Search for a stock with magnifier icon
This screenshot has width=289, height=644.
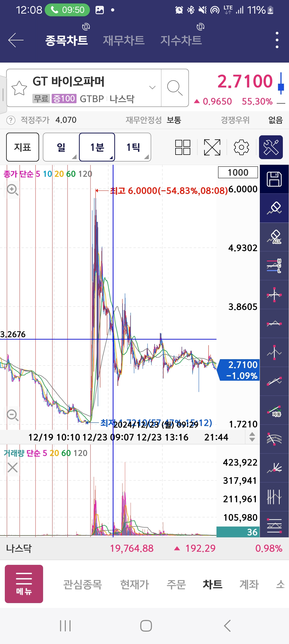[x=175, y=88]
